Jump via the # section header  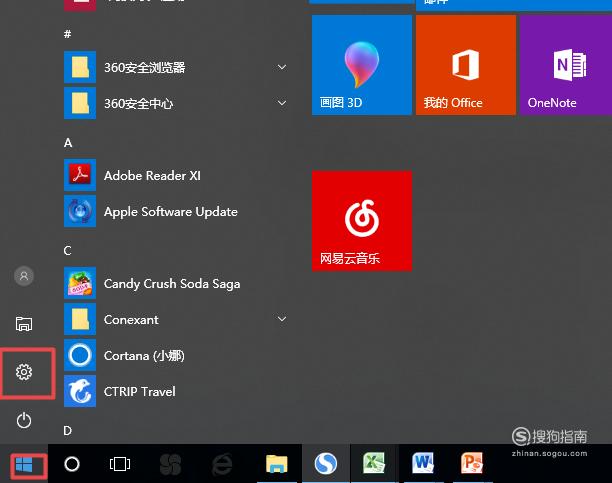[68, 34]
